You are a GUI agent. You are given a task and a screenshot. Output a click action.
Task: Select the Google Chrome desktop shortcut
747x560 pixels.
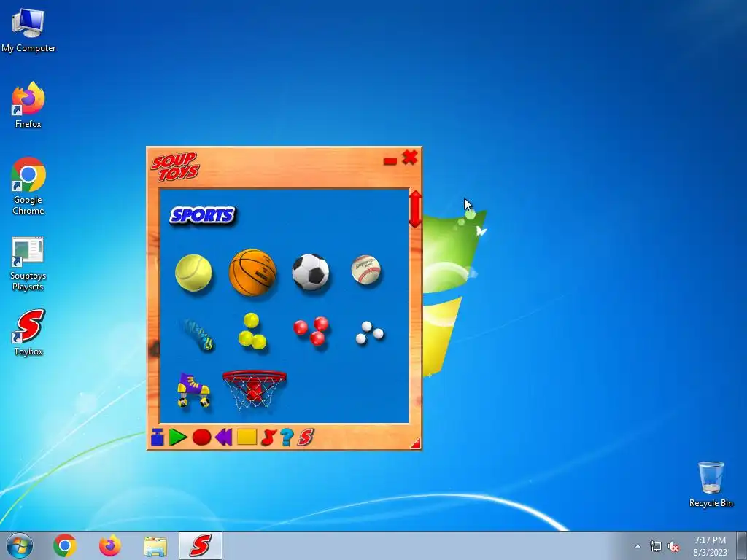[28, 186]
